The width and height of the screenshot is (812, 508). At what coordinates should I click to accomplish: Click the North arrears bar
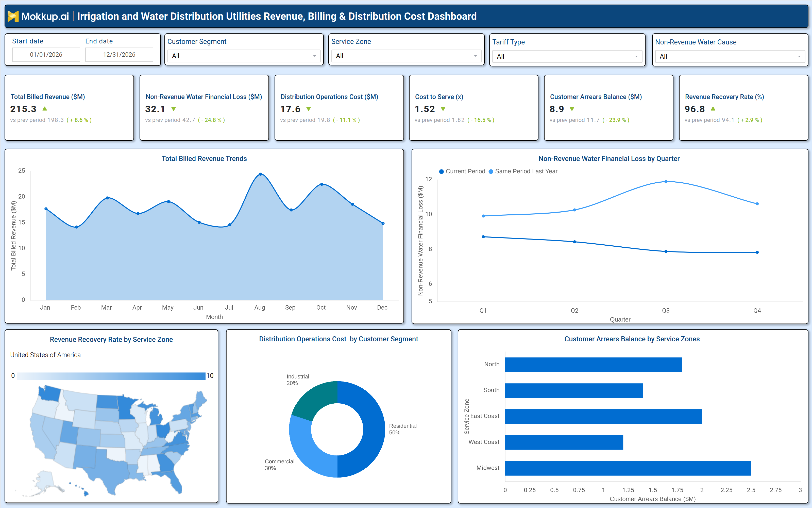pyautogui.click(x=594, y=364)
